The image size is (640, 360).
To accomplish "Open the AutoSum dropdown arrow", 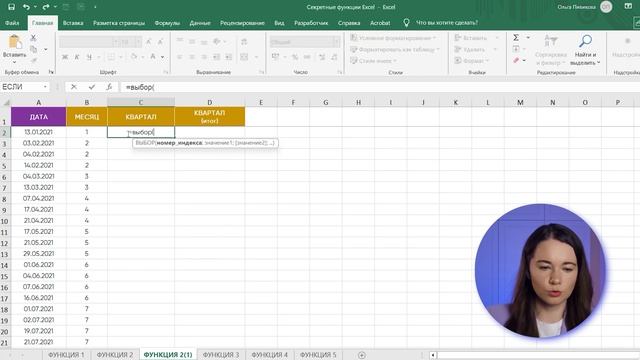I will (527, 38).
